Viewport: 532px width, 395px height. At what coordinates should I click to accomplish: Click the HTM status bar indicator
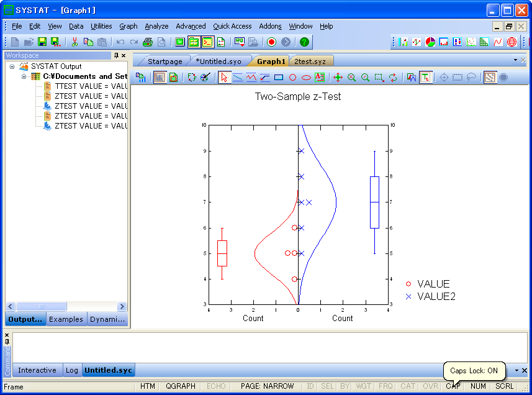(148, 386)
